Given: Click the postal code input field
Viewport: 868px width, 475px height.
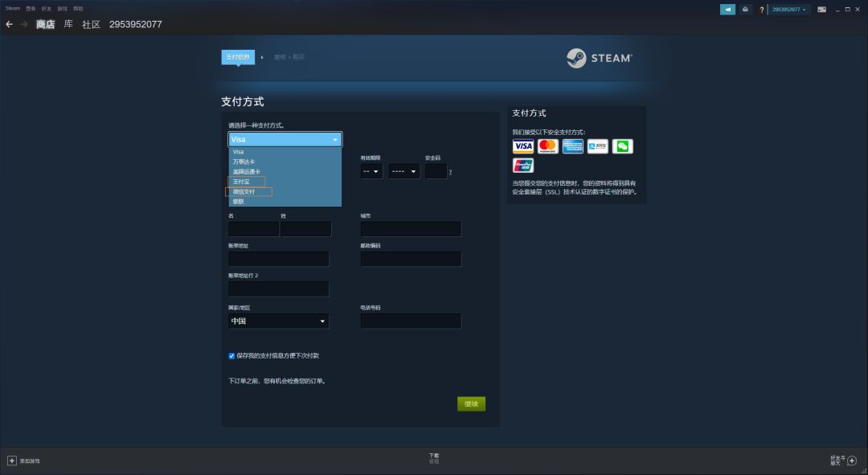Looking at the screenshot, I should [411, 259].
